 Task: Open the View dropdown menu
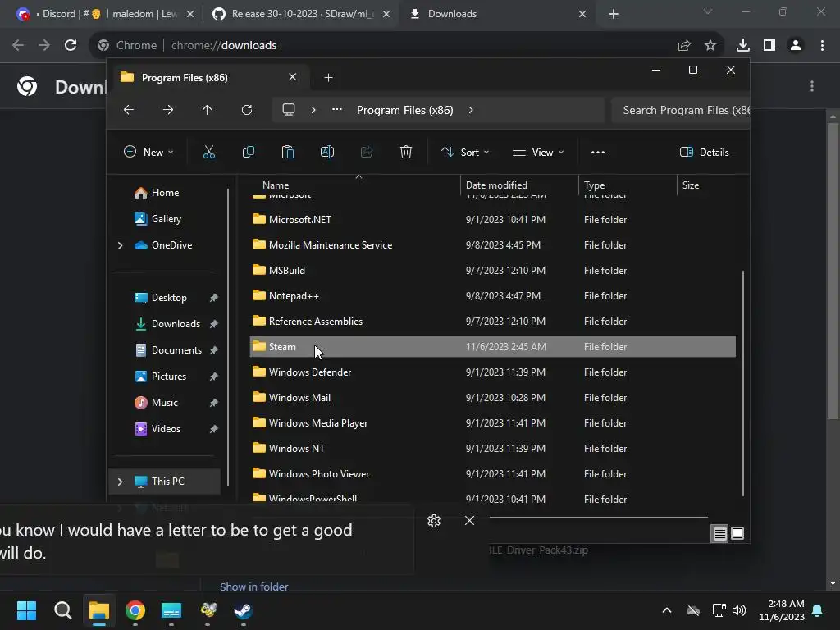click(x=538, y=152)
